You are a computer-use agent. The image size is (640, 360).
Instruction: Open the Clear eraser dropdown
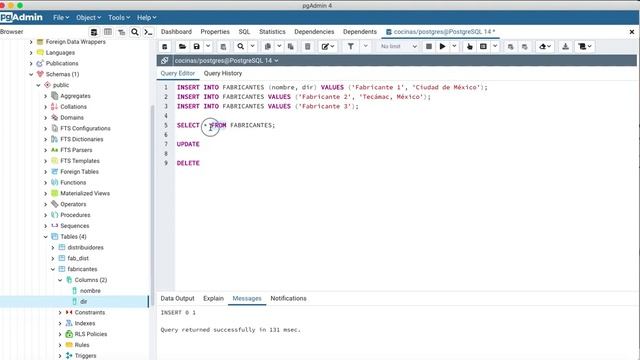click(x=545, y=47)
